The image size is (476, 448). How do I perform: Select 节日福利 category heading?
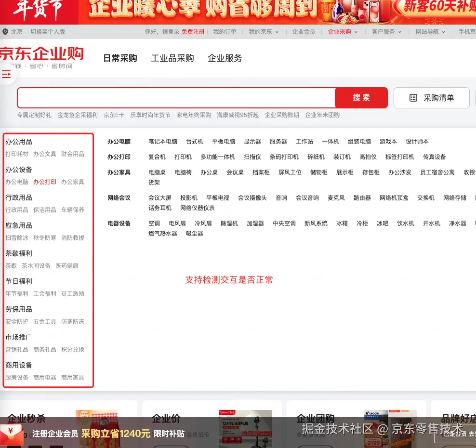tap(18, 281)
